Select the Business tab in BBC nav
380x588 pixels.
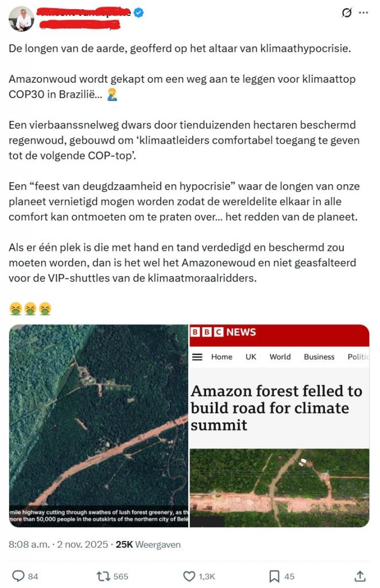pyautogui.click(x=319, y=357)
